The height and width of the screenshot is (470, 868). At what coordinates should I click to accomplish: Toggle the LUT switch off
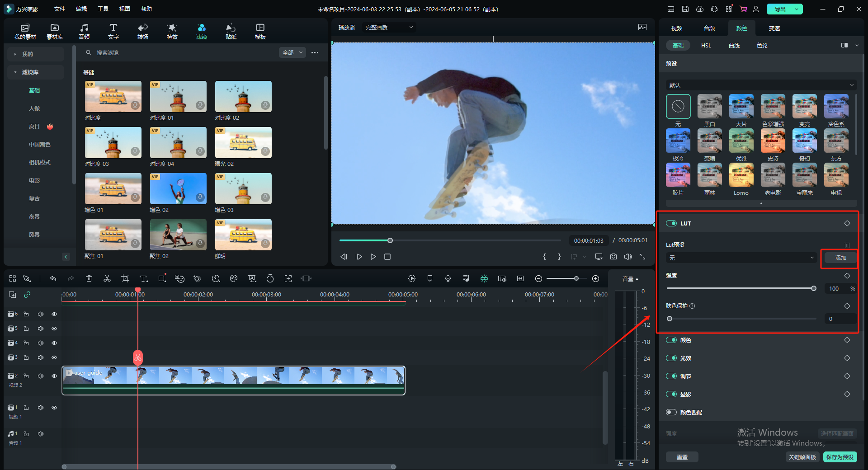click(x=671, y=223)
